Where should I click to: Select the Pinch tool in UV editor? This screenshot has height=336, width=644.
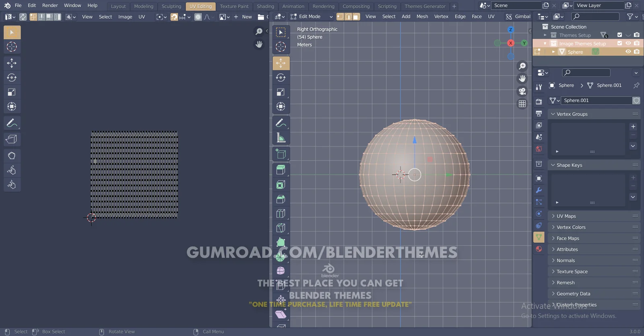[x=12, y=185]
